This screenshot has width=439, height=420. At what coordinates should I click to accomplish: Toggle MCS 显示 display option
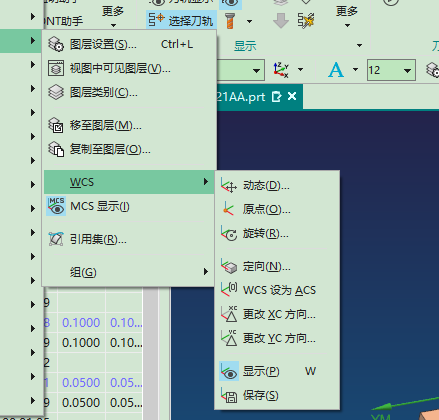click(x=129, y=206)
